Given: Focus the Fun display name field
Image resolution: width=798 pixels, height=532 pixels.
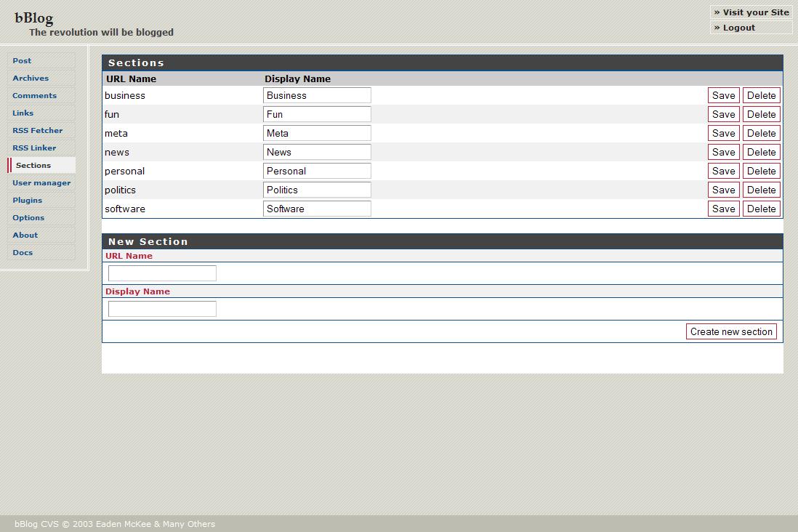Looking at the screenshot, I should pos(317,115).
